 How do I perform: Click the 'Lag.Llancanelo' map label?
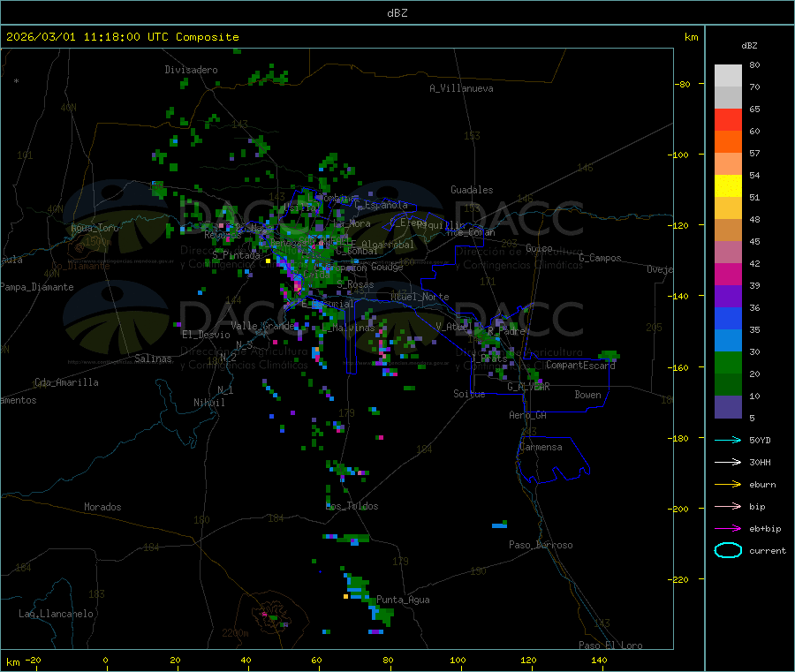[x=57, y=614]
